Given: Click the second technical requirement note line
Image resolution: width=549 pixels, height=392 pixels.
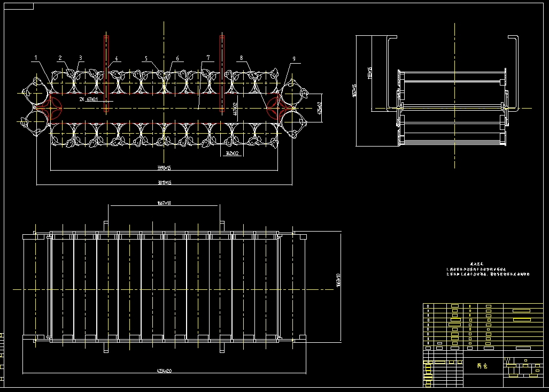Looking at the screenshot, I should (x=488, y=274).
